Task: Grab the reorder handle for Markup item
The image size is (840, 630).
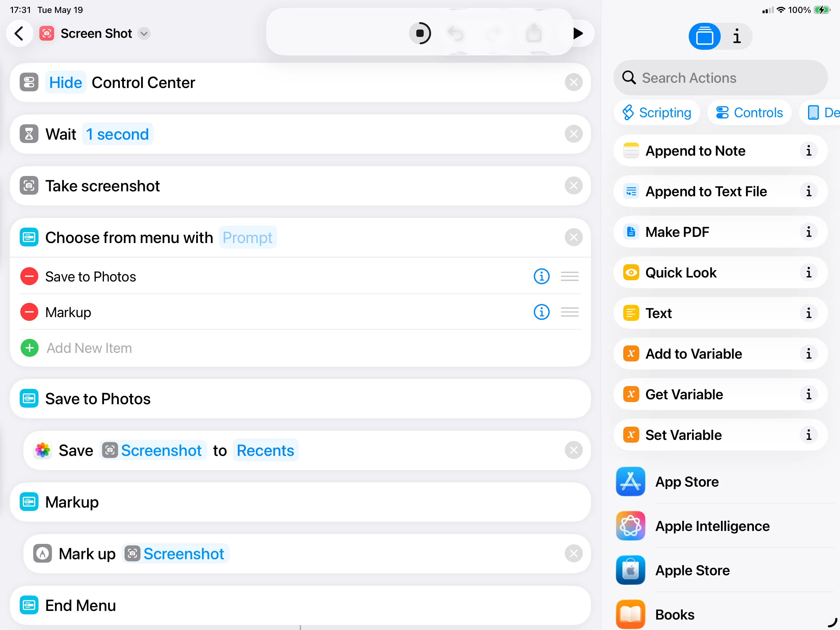Action: point(570,312)
